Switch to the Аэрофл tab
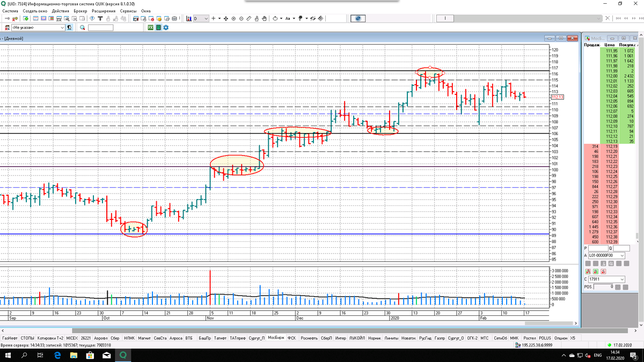This screenshot has width=644, height=362. pyautogui.click(x=100, y=338)
